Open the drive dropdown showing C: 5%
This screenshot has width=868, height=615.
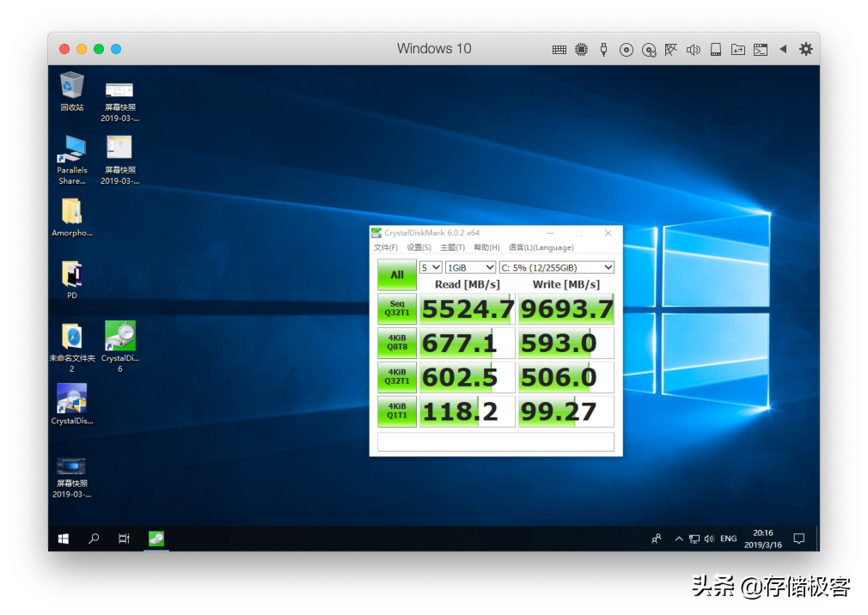click(x=557, y=268)
